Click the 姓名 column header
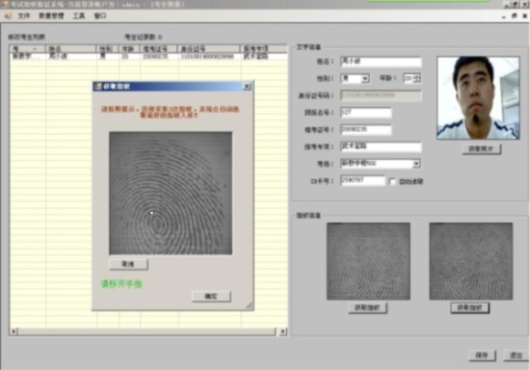This screenshot has width=530, height=370. (71, 49)
